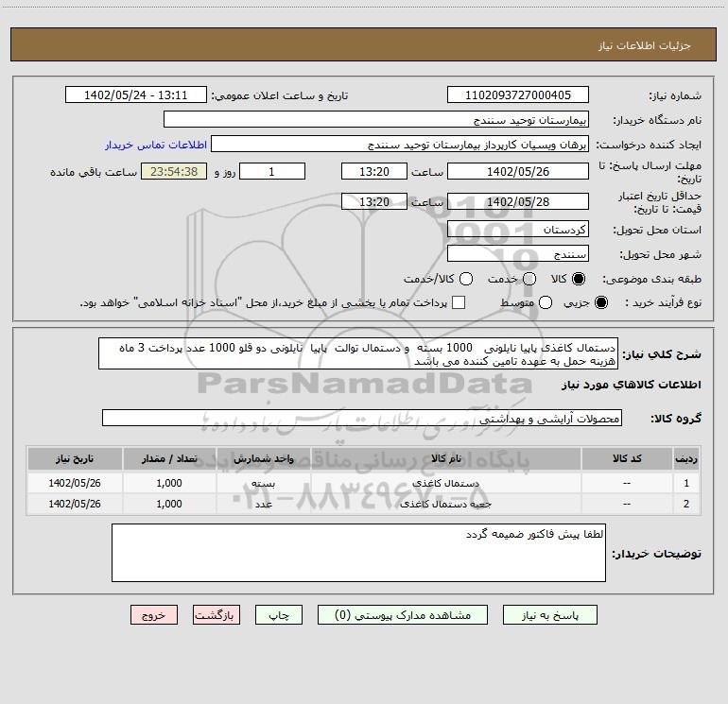Select the 'متوسط' purchase type radio
Image resolution: width=728 pixels, height=704 pixels.
(529, 302)
